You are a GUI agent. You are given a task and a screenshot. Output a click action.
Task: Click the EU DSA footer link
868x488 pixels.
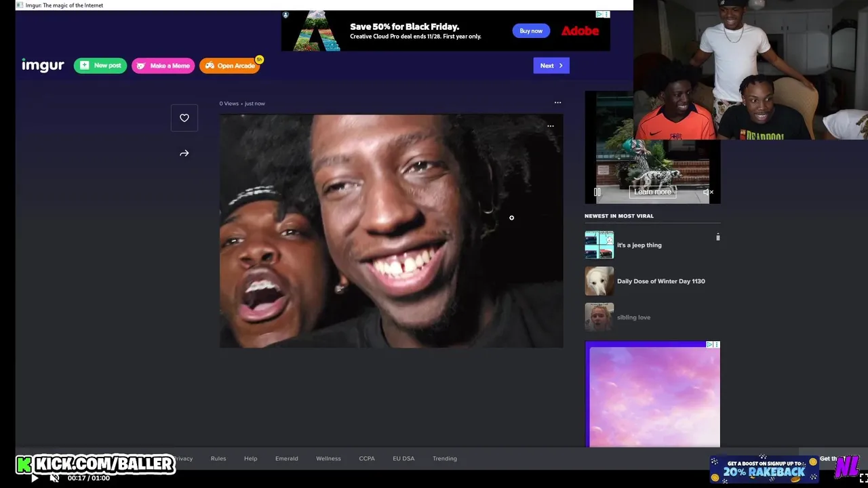click(x=403, y=459)
